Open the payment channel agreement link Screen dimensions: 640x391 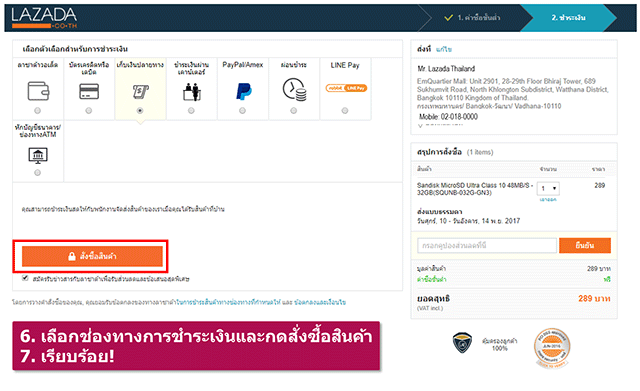pos(229,302)
